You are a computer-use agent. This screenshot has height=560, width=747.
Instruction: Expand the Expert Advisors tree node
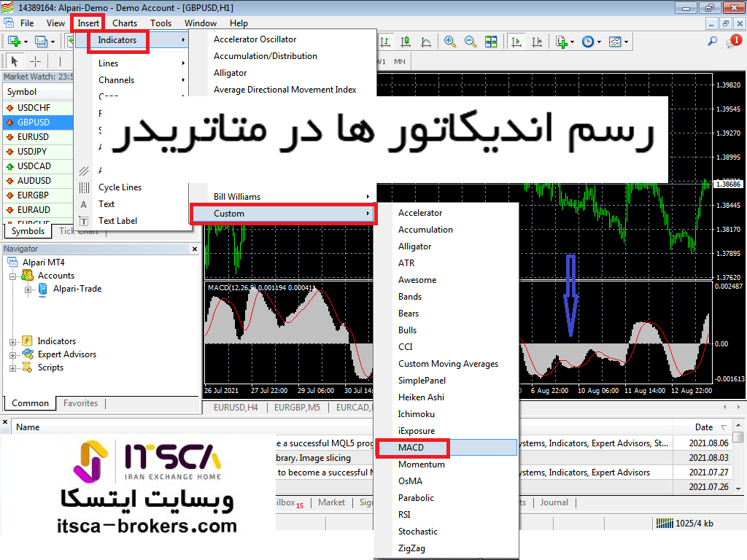(x=12, y=355)
